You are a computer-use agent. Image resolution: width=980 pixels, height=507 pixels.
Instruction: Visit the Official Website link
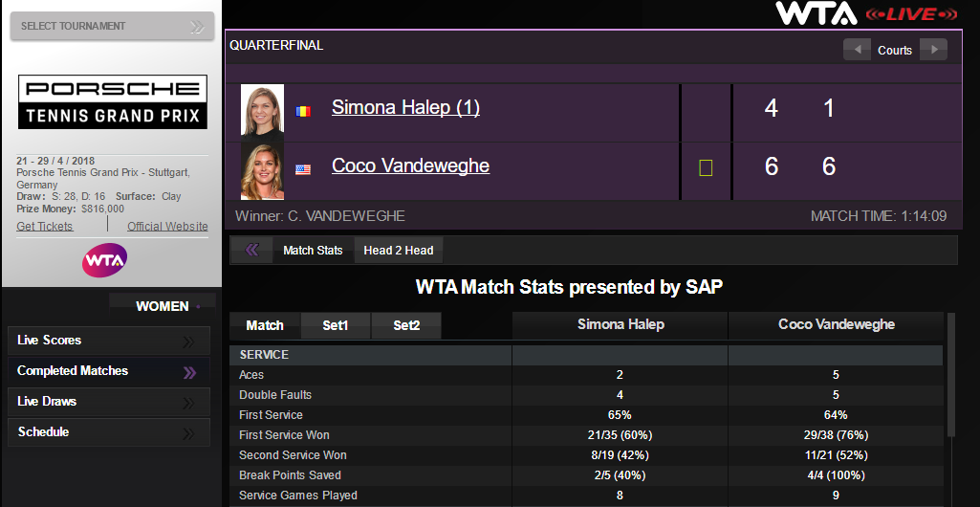pos(167,227)
